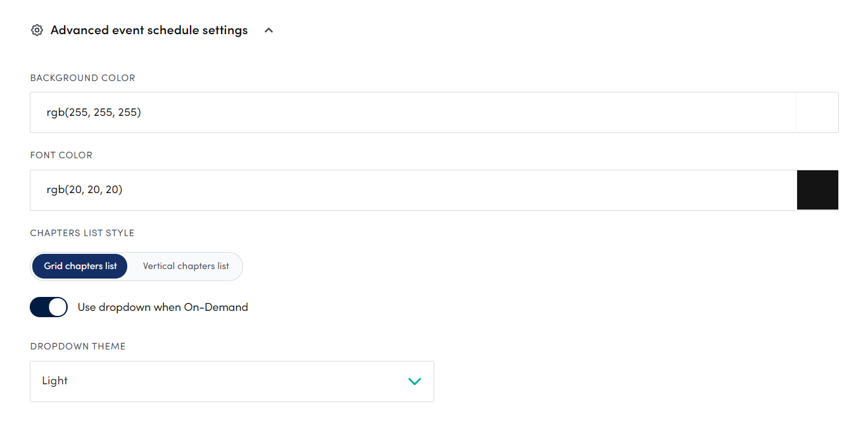Image resolution: width=868 pixels, height=421 pixels.
Task: Click the teal chevron in dropdown theme selector
Action: tap(415, 381)
